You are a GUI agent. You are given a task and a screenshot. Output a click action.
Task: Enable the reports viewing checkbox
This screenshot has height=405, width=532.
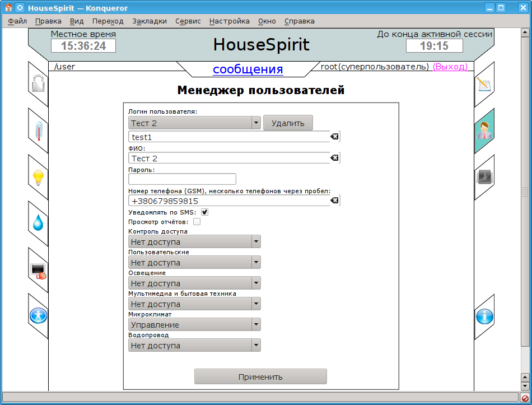point(197,222)
